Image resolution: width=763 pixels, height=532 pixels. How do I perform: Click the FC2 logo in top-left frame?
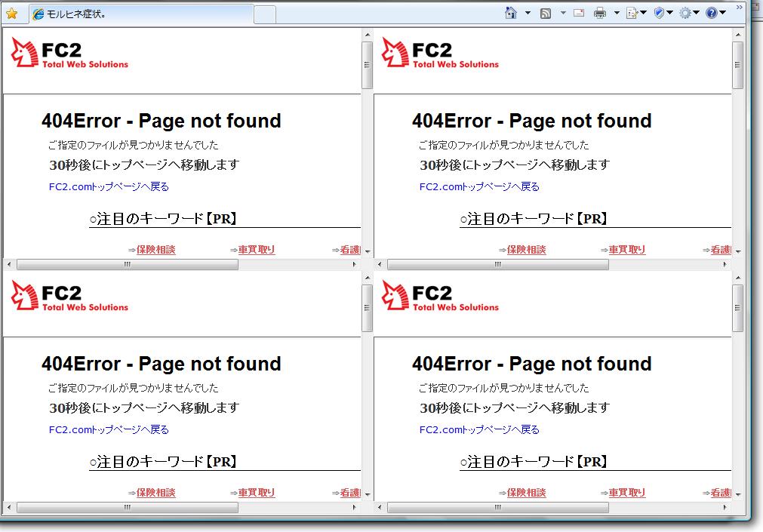[x=69, y=53]
